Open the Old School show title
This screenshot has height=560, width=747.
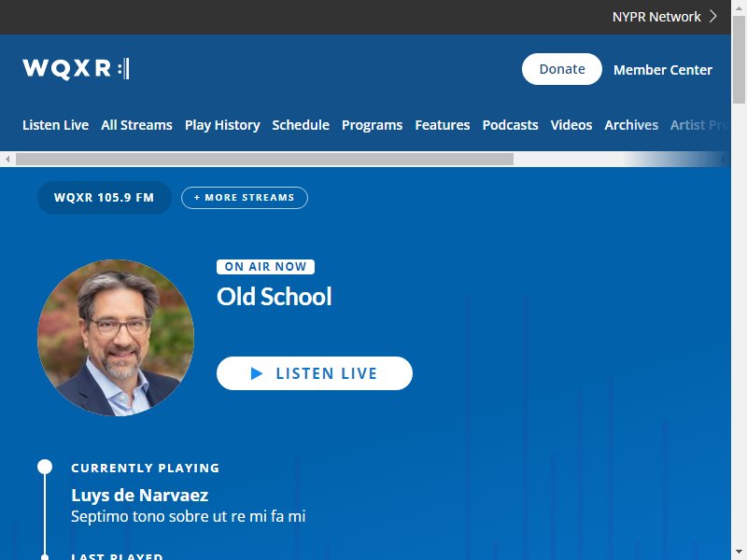(x=274, y=296)
